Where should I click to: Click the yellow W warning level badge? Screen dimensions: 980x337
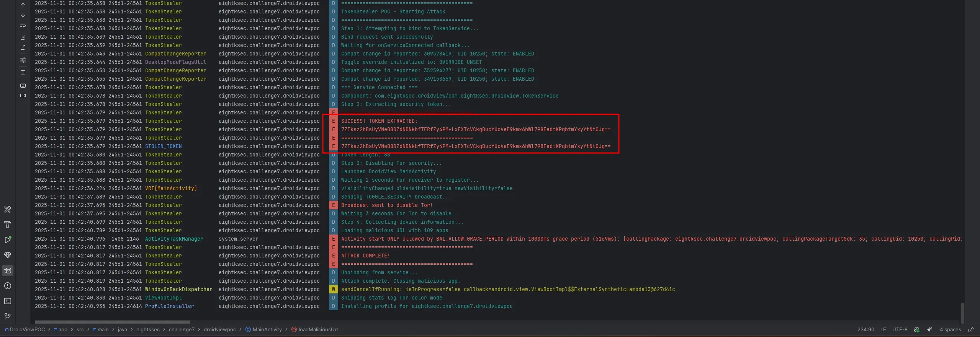pyautogui.click(x=333, y=290)
